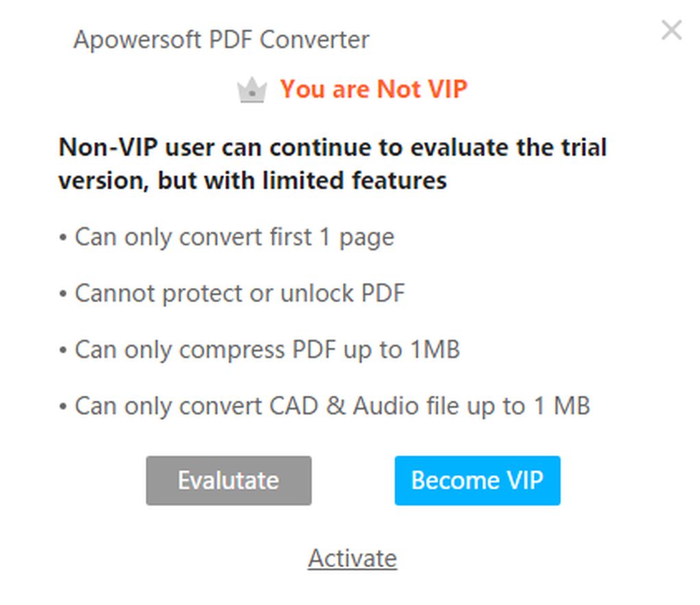The image size is (700, 605).
Task: Open the Activate link
Action: (x=352, y=558)
